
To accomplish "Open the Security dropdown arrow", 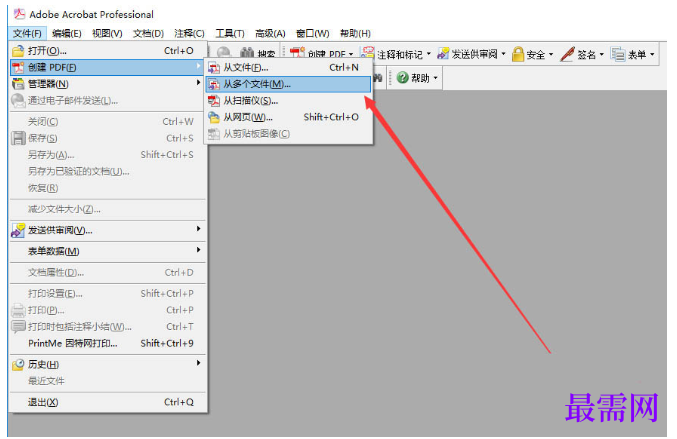I will coord(550,54).
